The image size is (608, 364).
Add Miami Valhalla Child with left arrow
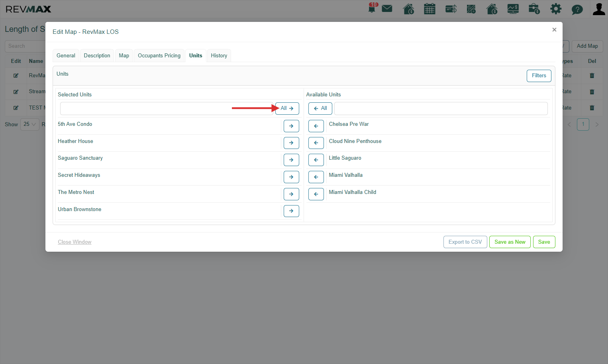(316, 194)
